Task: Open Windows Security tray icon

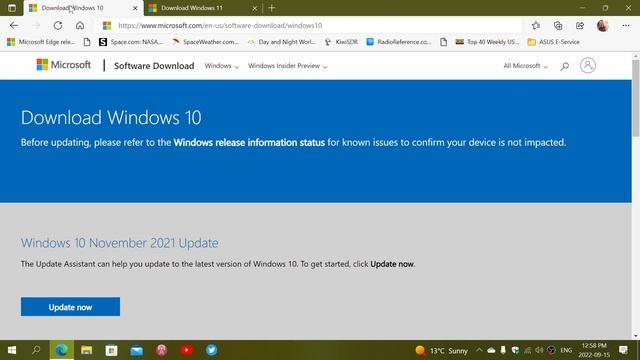Action: [516, 350]
